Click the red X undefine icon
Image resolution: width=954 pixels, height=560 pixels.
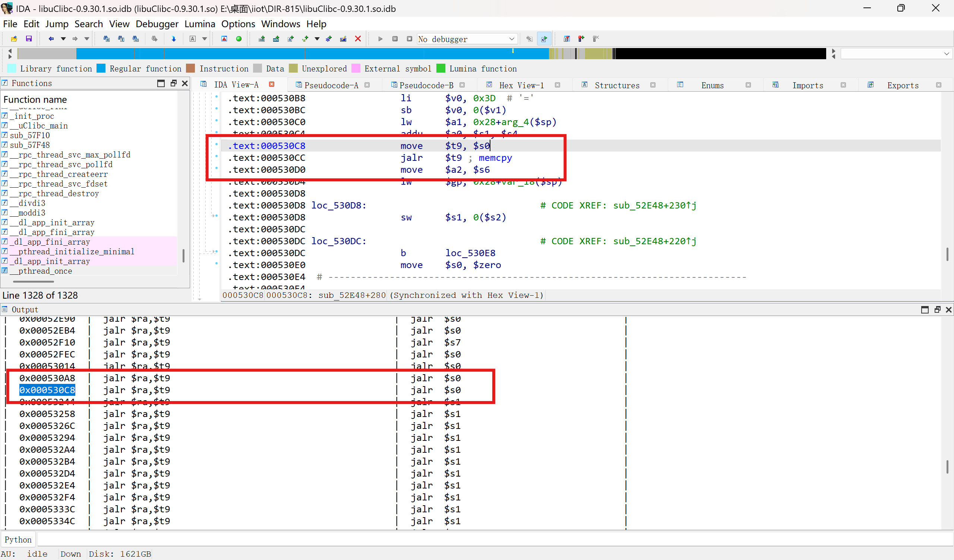click(358, 39)
